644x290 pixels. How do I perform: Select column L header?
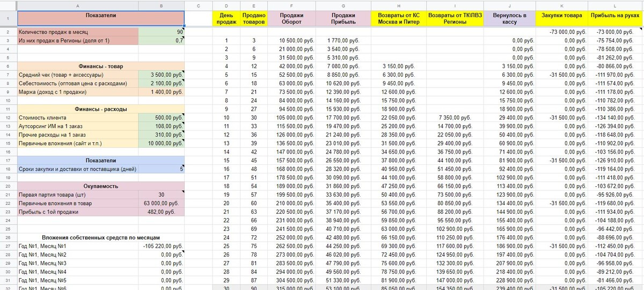point(616,5)
